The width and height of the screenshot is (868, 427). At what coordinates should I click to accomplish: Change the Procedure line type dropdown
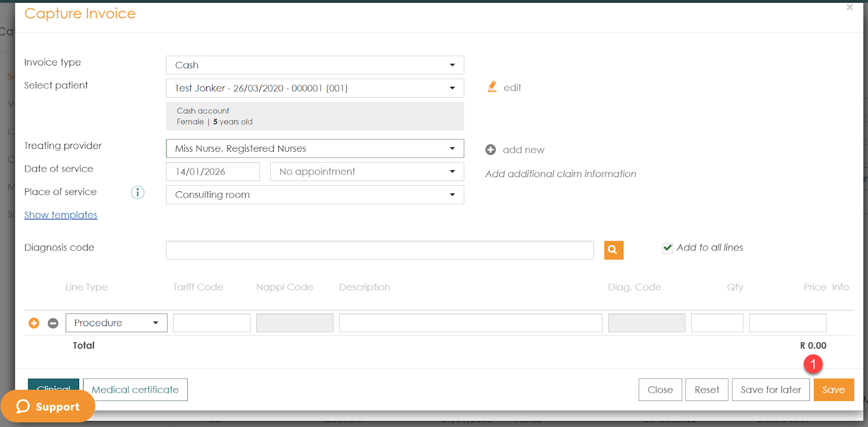point(116,323)
